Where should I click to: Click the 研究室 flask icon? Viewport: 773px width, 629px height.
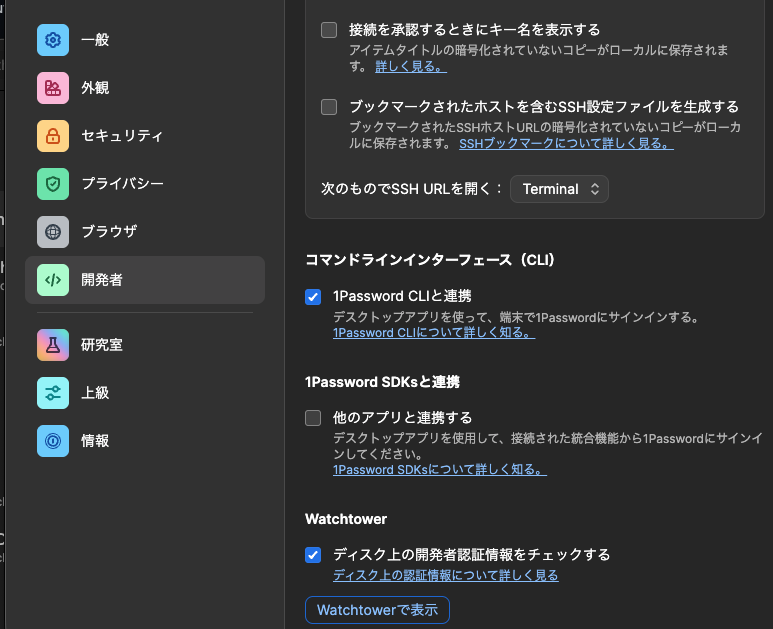[53, 345]
